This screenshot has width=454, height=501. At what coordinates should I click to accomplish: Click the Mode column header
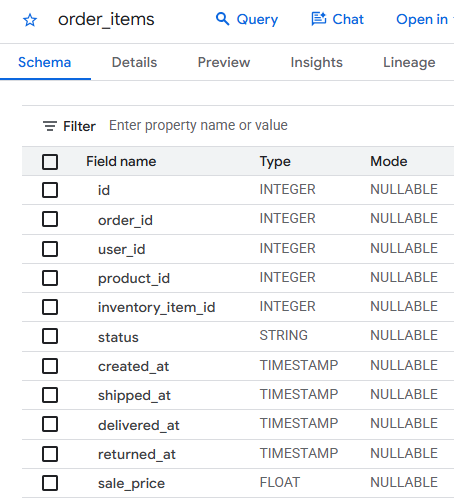click(389, 162)
